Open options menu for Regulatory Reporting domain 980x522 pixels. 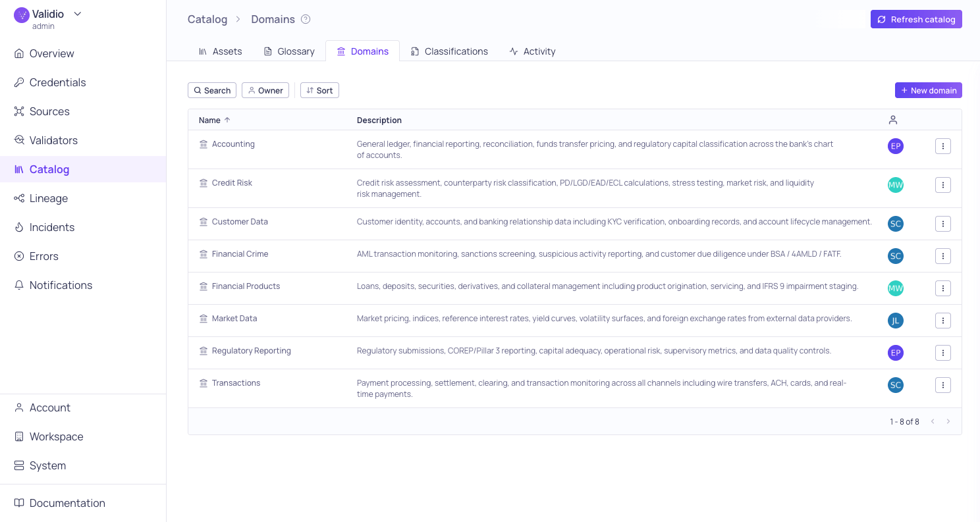pyautogui.click(x=943, y=353)
